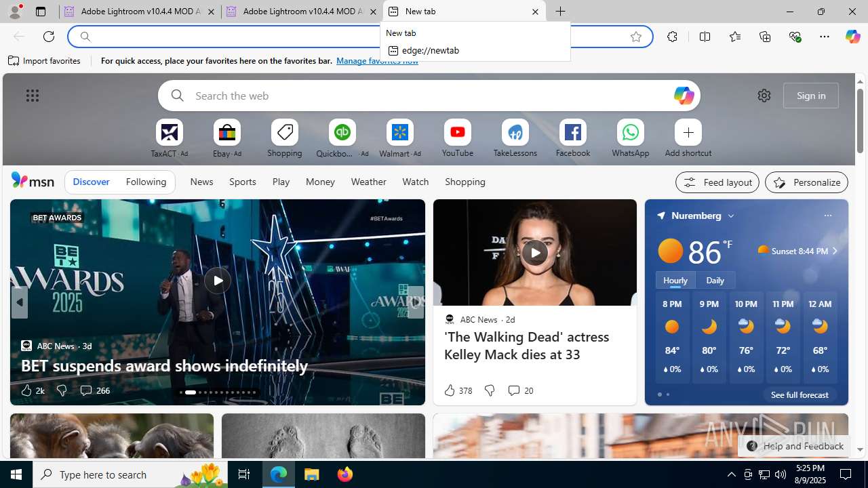This screenshot has height=488, width=868.
Task: Click See full forecast link
Action: [800, 394]
